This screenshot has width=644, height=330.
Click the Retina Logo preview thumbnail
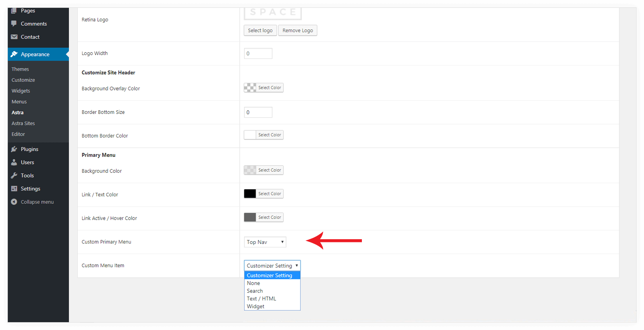pyautogui.click(x=273, y=13)
